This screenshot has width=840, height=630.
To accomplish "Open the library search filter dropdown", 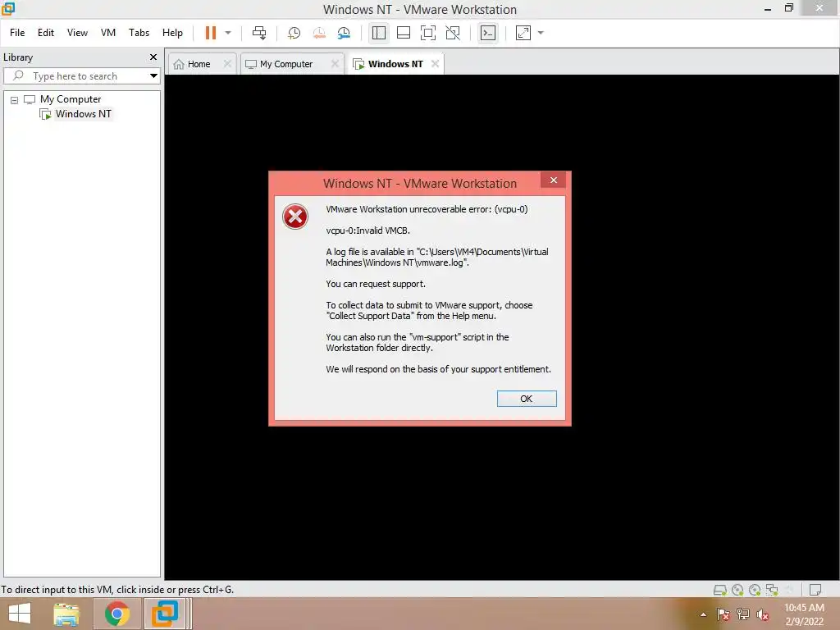I will pos(153,76).
